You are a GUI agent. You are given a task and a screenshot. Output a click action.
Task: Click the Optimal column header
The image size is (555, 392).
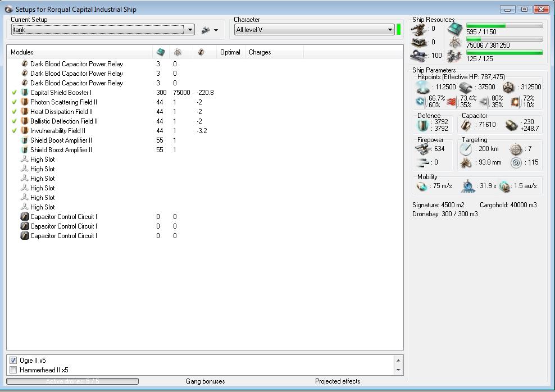click(230, 52)
